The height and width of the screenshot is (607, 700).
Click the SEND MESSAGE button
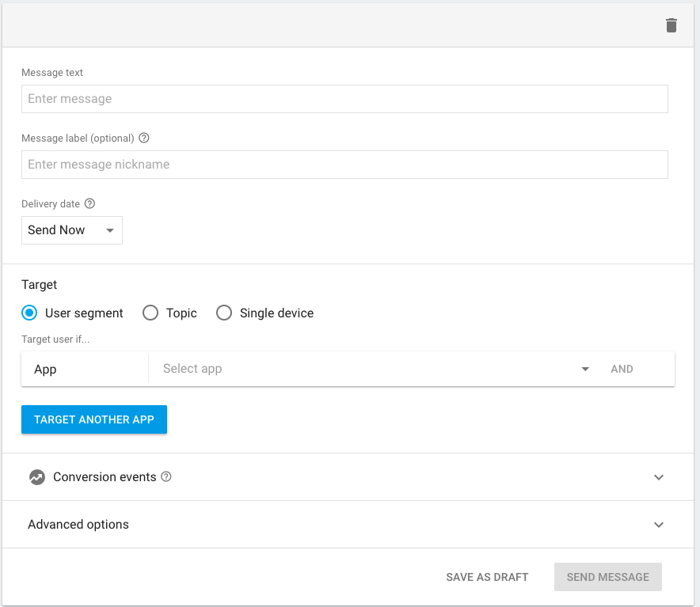pyautogui.click(x=608, y=577)
